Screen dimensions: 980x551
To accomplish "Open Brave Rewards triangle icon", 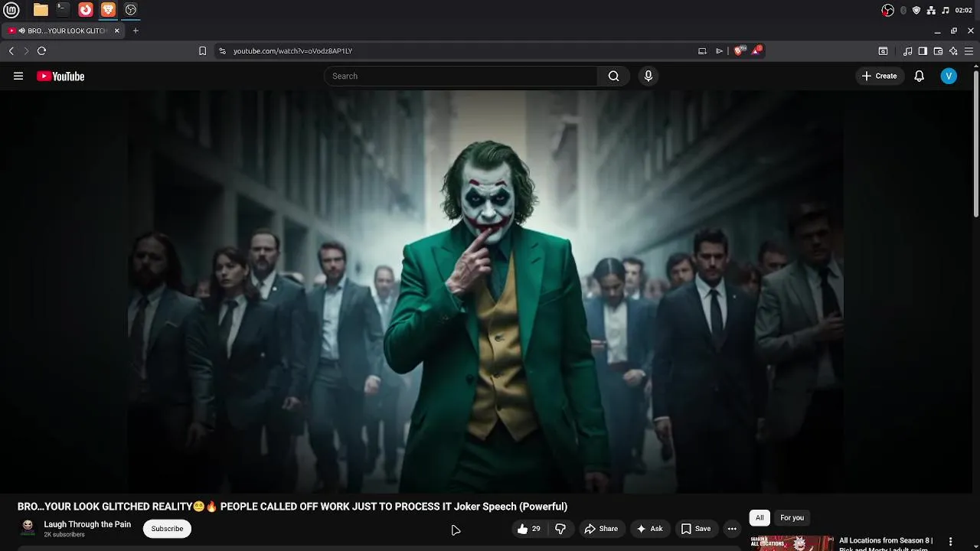I will click(756, 51).
